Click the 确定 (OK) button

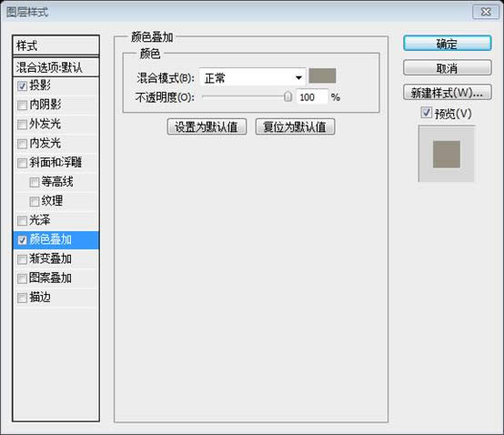pos(447,44)
